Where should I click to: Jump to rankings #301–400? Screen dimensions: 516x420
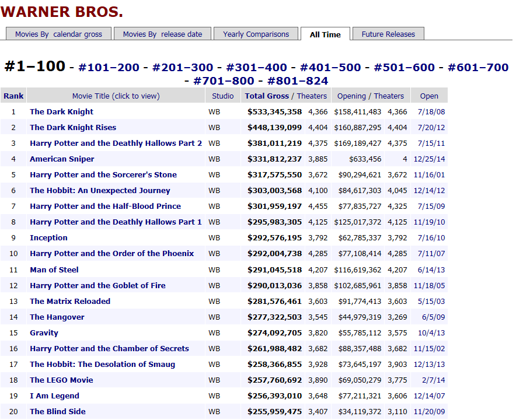coord(257,68)
